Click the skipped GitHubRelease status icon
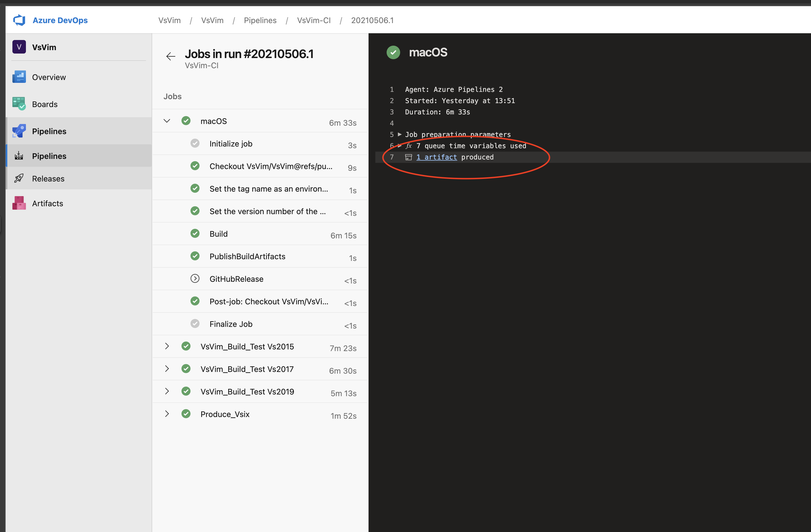 point(195,279)
